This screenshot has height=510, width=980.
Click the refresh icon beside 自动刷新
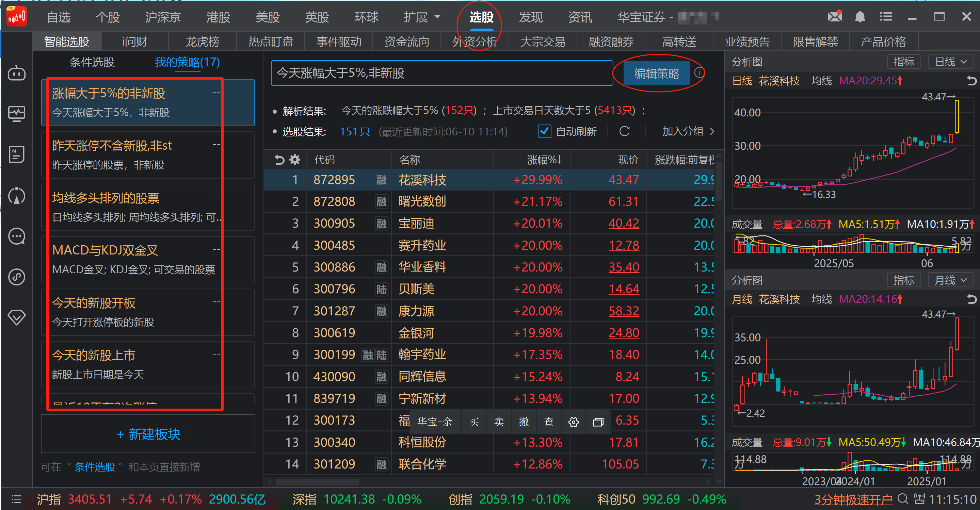pyautogui.click(x=624, y=131)
